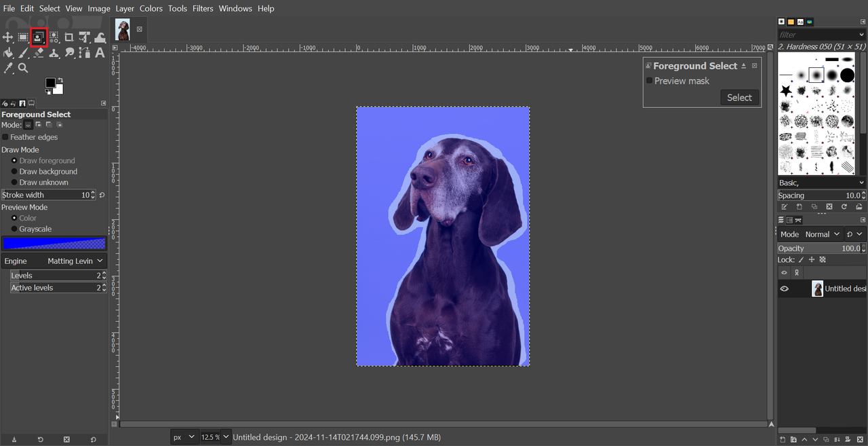Refresh the brushes list
This screenshot has width=868, height=446.
(x=844, y=207)
